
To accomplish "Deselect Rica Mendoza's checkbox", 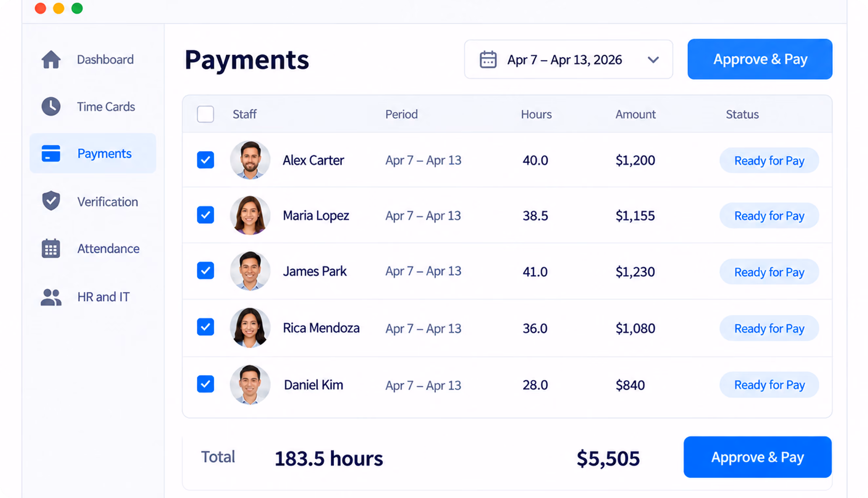I will tap(206, 327).
